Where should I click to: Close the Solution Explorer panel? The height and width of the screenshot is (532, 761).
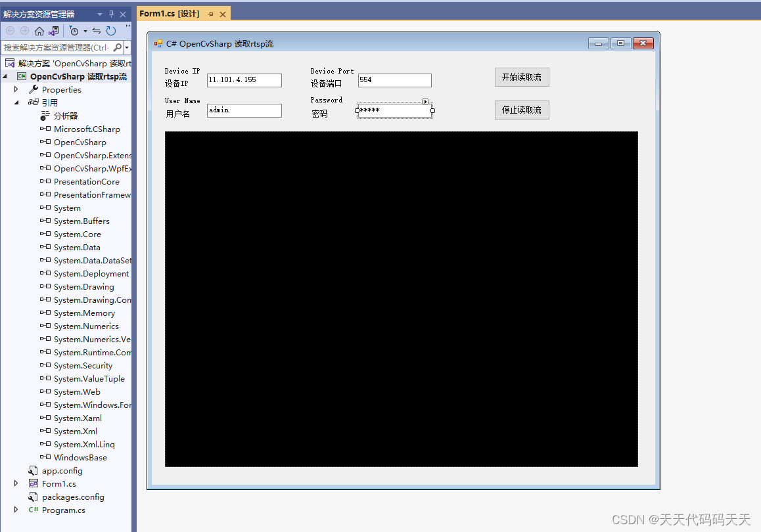[x=123, y=14]
